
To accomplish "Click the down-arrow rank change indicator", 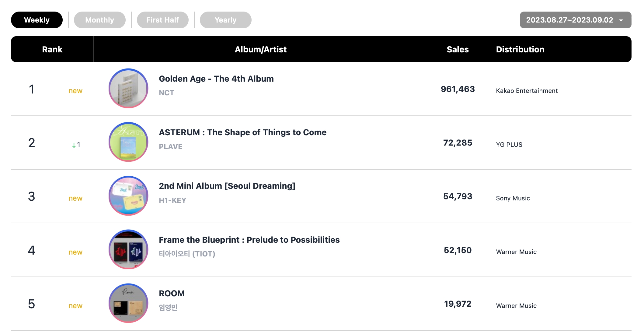I will 74,145.
